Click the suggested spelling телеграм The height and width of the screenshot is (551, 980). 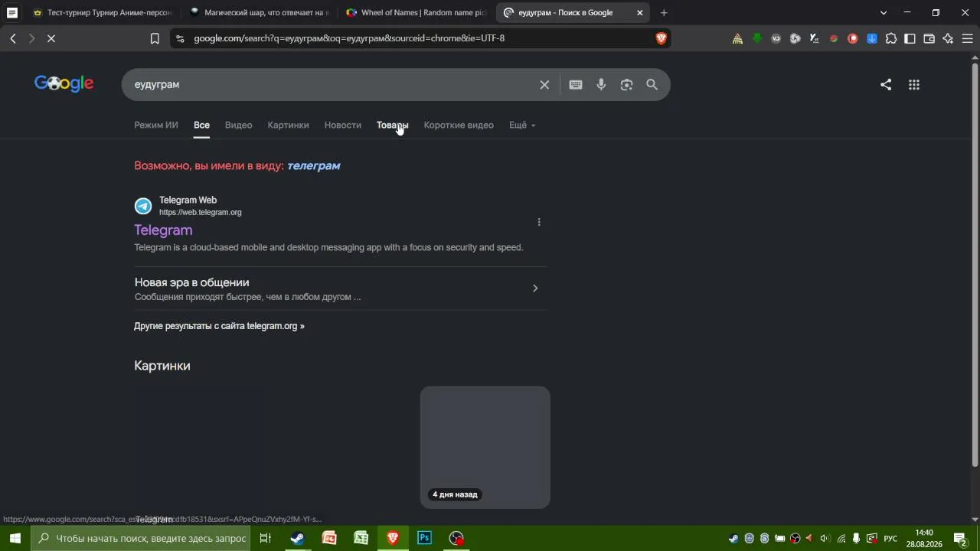pyautogui.click(x=313, y=165)
